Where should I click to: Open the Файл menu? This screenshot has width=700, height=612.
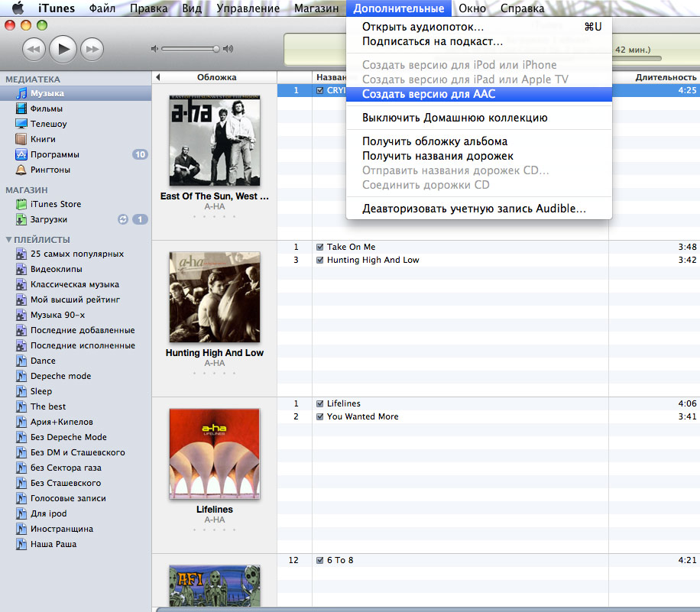coord(102,8)
